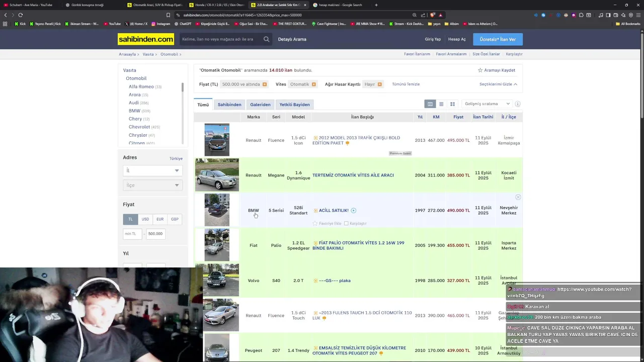The image size is (644, 362).
Task: Open YouTube bookmark
Action: pos(112,24)
